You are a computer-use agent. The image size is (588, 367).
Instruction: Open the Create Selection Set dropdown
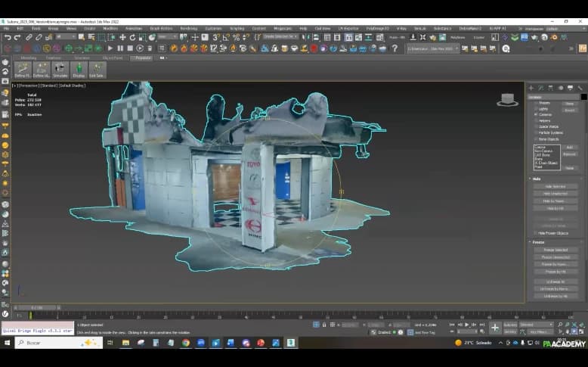point(280,37)
